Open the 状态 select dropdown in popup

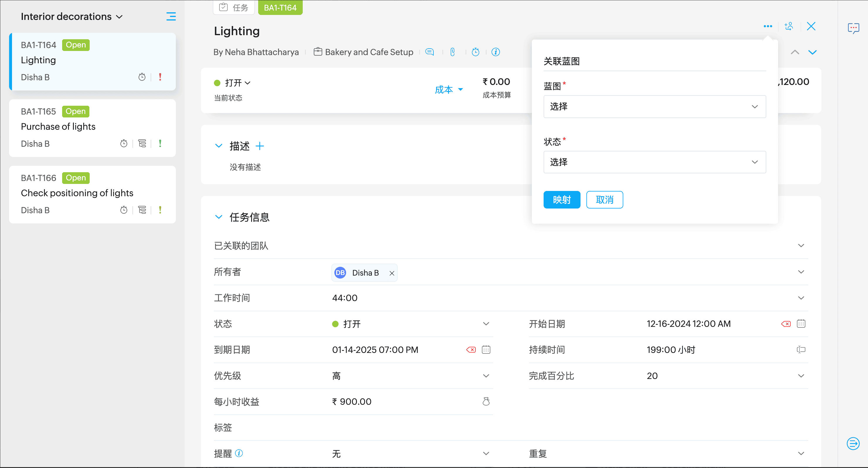click(x=654, y=162)
